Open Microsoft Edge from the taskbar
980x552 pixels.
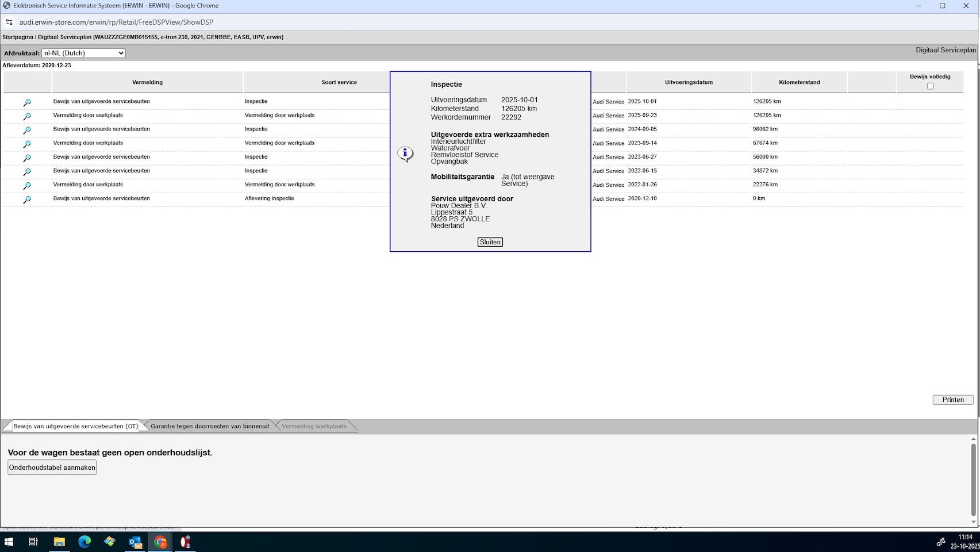[84, 542]
